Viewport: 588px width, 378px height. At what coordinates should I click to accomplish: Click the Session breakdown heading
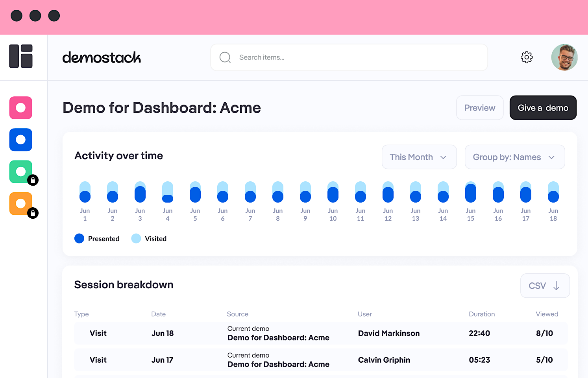[x=124, y=285]
